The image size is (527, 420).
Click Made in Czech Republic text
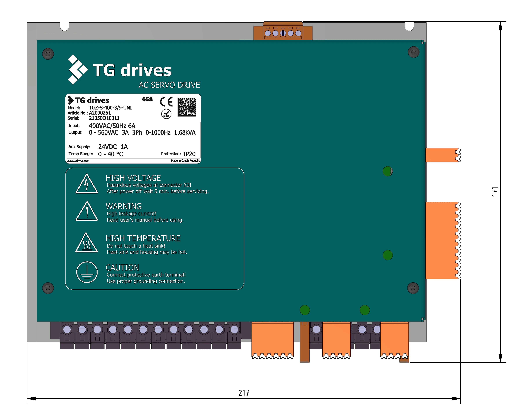(185, 161)
